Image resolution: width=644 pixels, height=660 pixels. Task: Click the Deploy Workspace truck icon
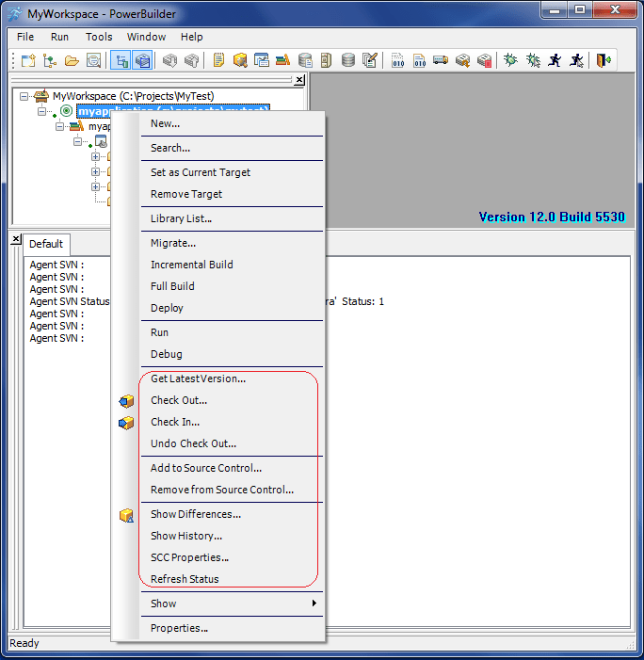441,60
